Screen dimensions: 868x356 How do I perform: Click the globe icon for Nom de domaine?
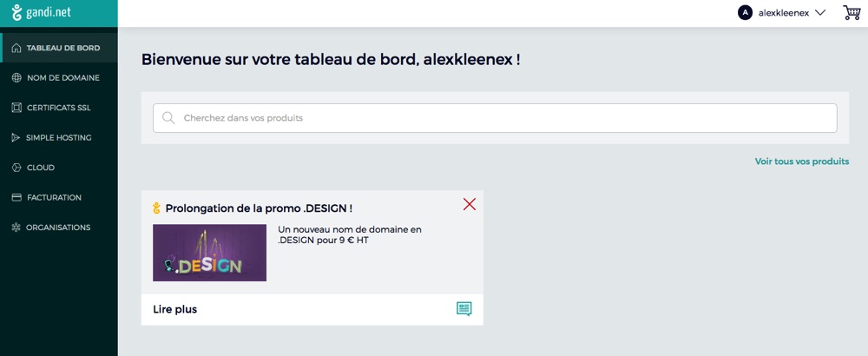tap(16, 78)
